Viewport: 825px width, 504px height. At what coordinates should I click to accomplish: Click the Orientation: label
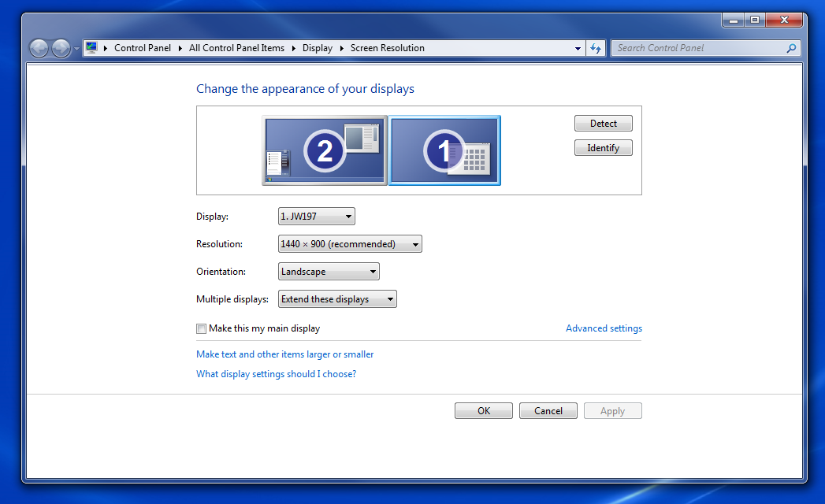[x=221, y=272]
